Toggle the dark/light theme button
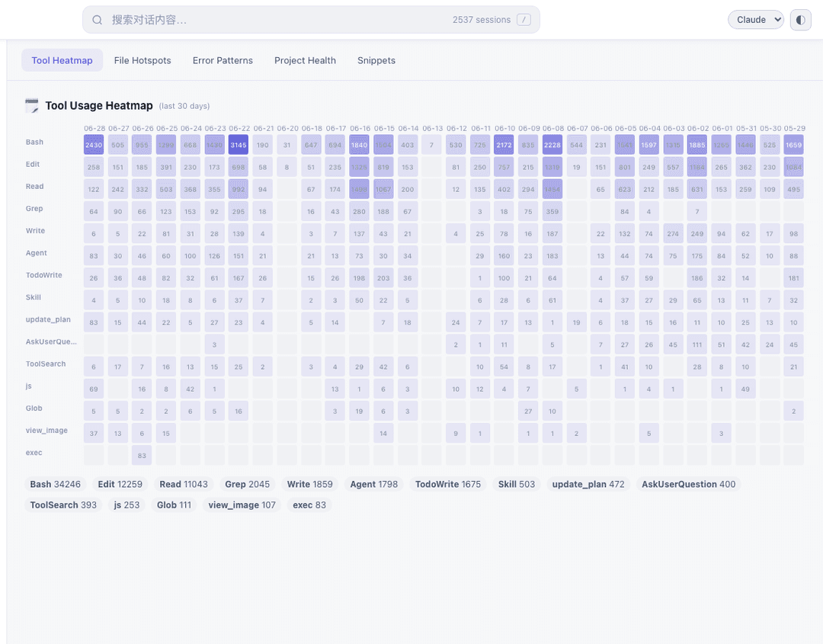The width and height of the screenshot is (823, 644). point(800,20)
